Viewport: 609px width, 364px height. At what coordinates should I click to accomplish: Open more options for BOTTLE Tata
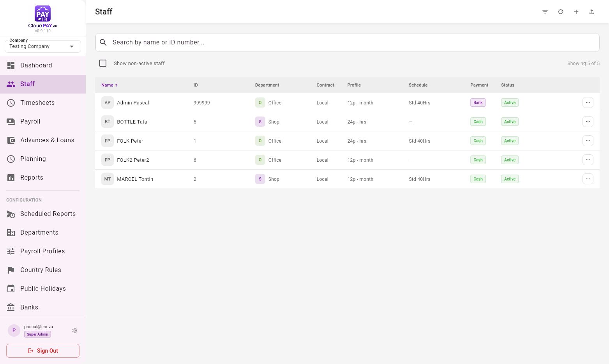tap(588, 122)
